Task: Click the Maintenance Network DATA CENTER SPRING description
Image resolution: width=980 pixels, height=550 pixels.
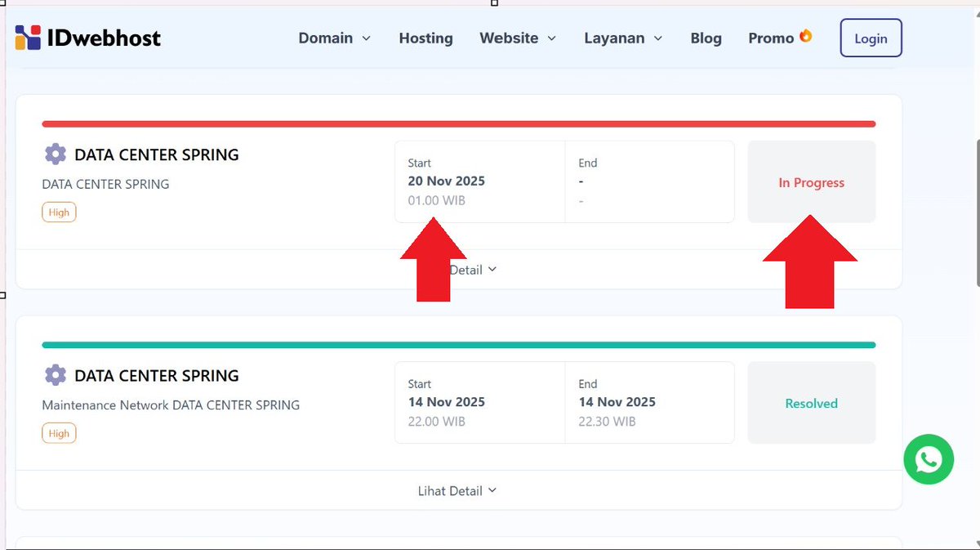Action: (171, 405)
